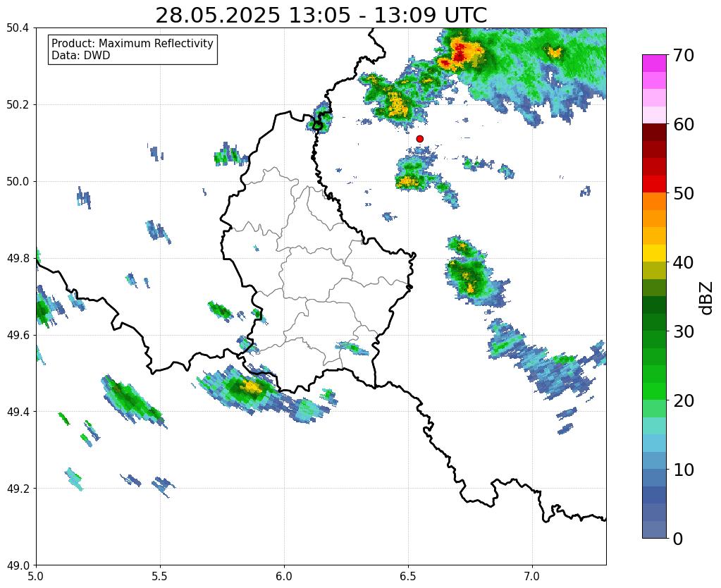This screenshot has width=721, height=588.
Task: Click the title timestamp '28.05.2025 13:05 - 13:09 UTC'
Action: tap(321, 16)
